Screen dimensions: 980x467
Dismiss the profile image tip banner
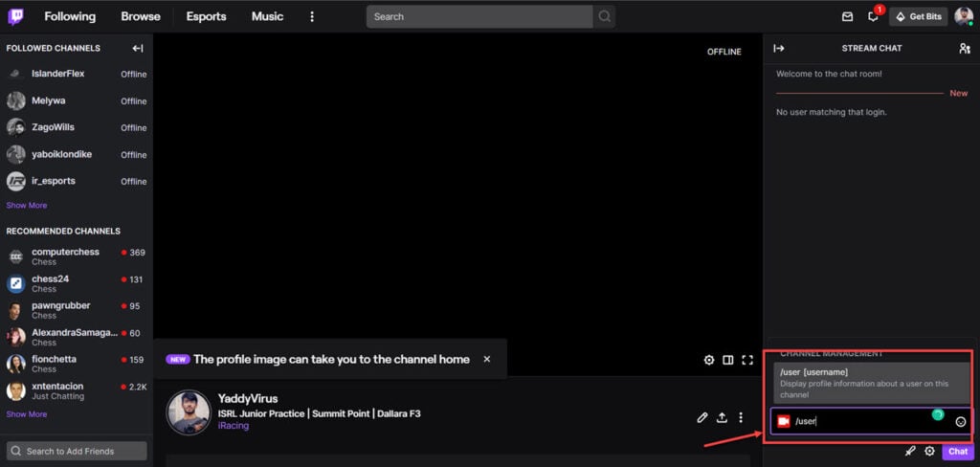[x=487, y=359]
